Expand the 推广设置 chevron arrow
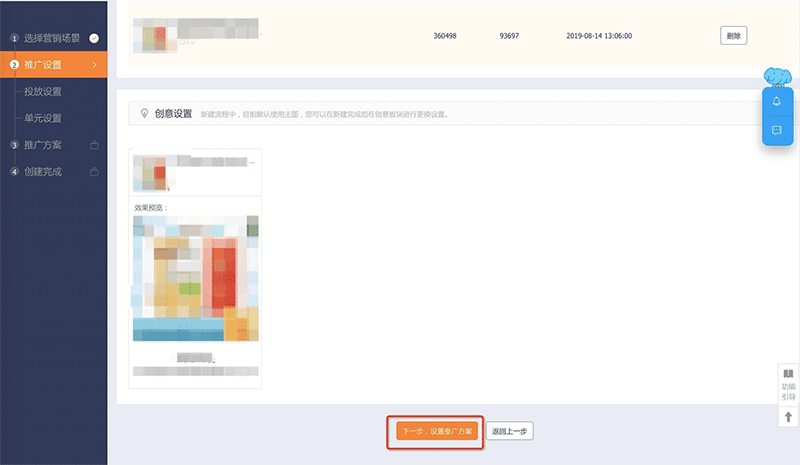This screenshot has height=465, width=800. [x=94, y=66]
